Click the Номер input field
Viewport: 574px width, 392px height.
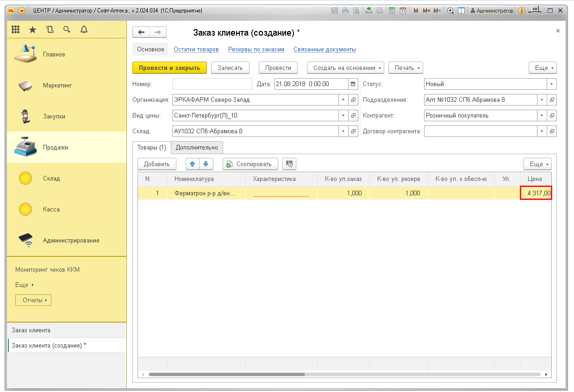coord(212,84)
